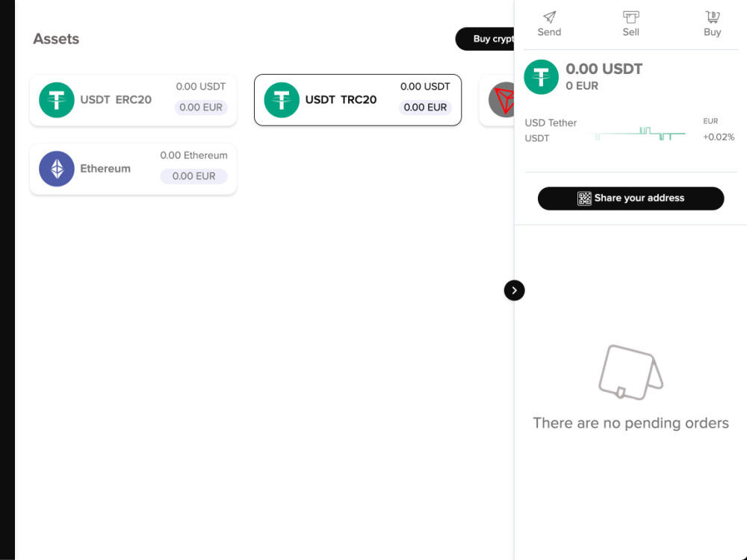Click the Ethereum diamond logo icon
Image resolution: width=747 pixels, height=560 pixels.
coord(57,169)
